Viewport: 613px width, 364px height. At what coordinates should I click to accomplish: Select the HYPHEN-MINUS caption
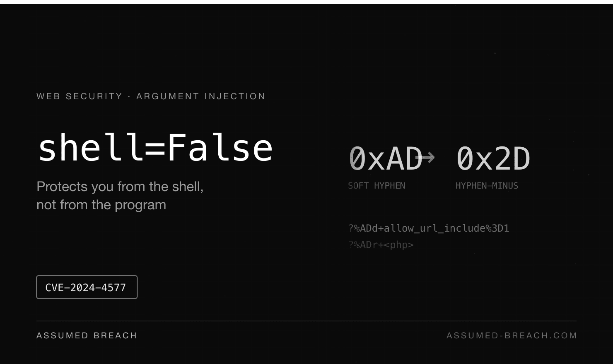point(487,186)
